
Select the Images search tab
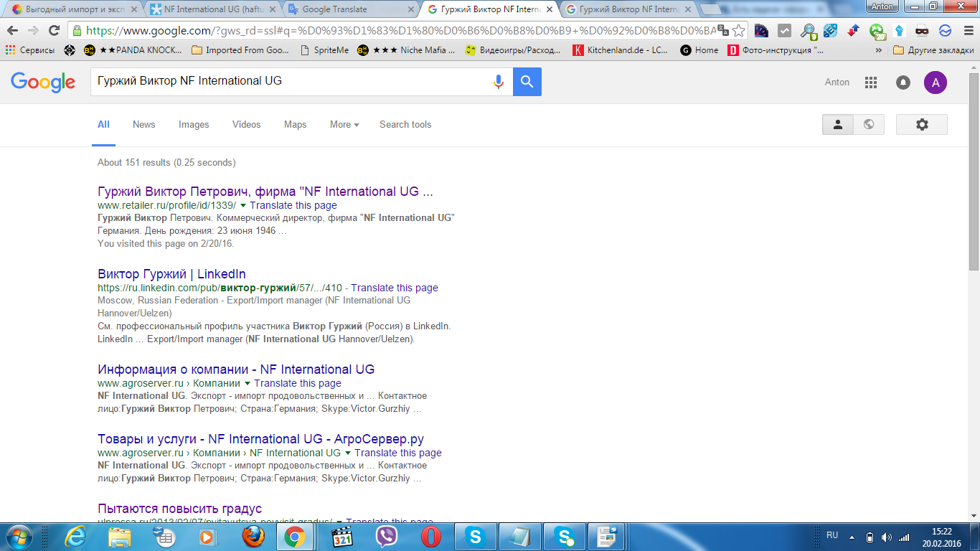click(194, 125)
